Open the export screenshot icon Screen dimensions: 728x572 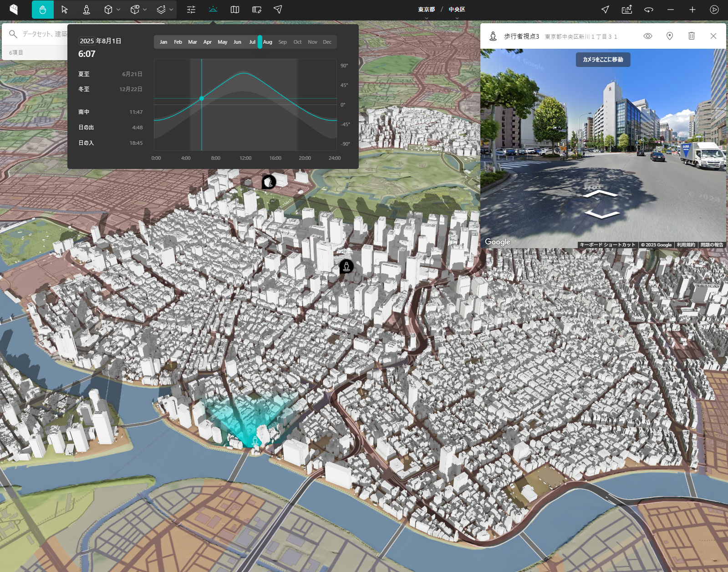click(627, 10)
